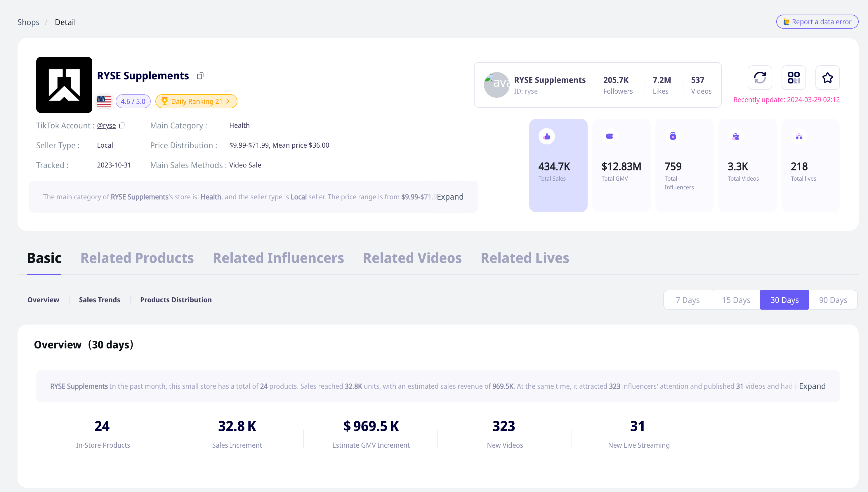Click the Total Influencers icon
This screenshot has height=492, width=868.
[673, 137]
